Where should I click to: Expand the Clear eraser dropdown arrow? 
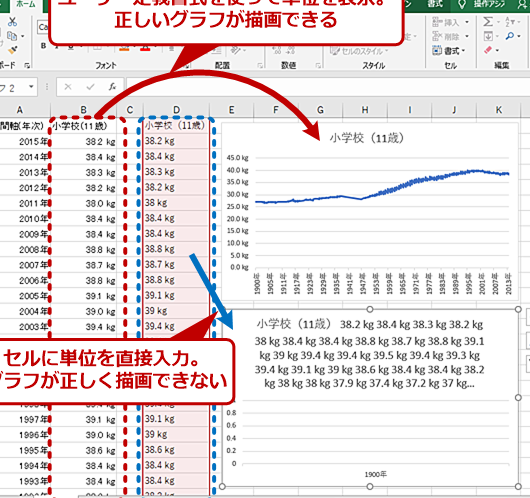[x=498, y=51]
